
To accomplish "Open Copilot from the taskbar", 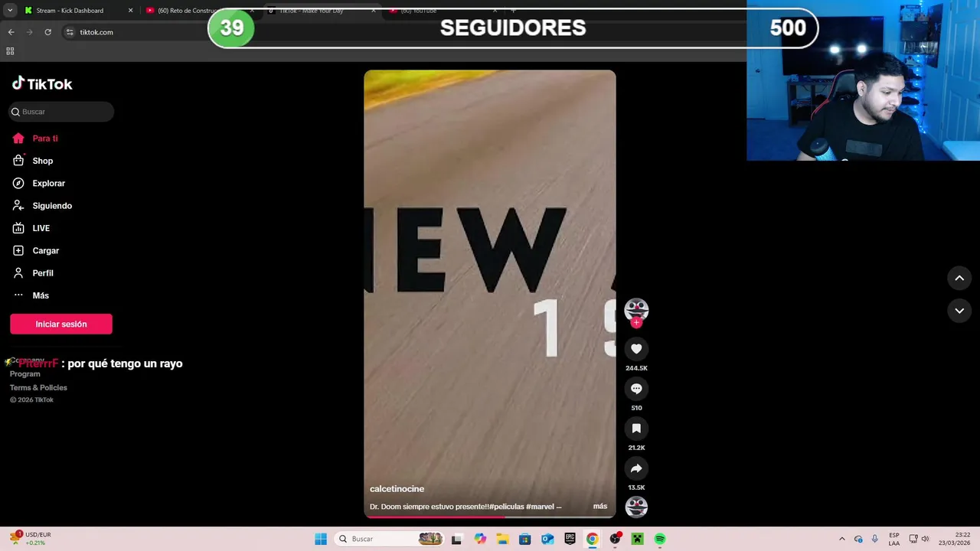I will point(480,539).
